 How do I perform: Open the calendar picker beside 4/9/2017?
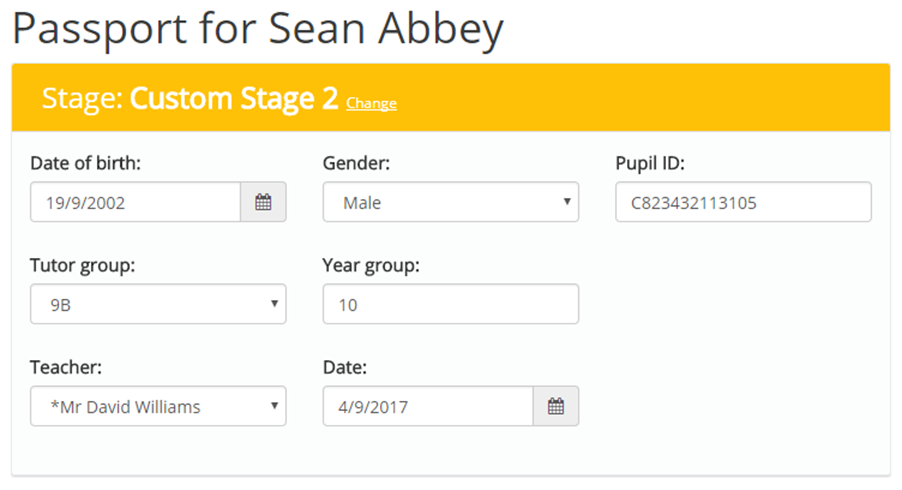pyautogui.click(x=556, y=406)
